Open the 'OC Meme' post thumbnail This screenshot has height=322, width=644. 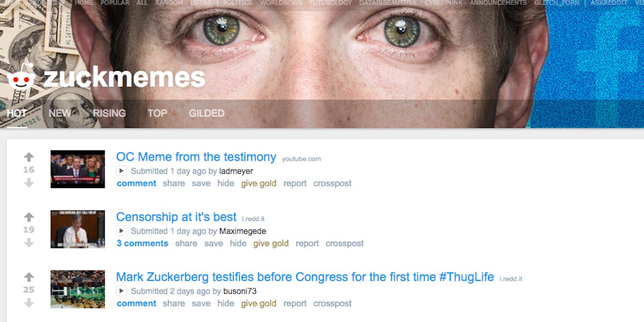coord(78,169)
